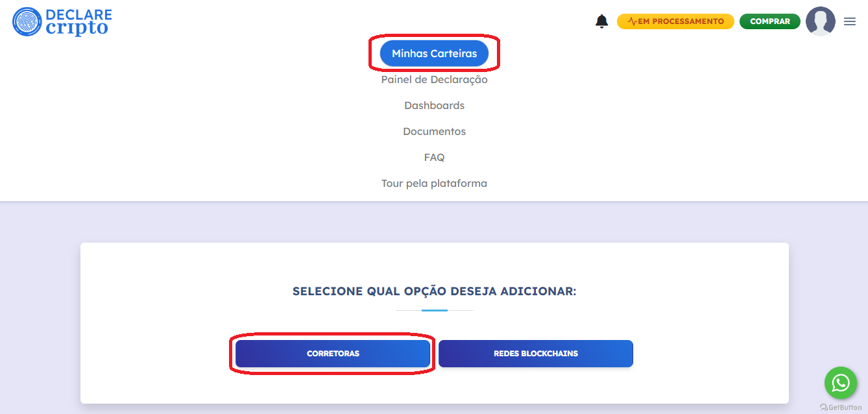Click the SELECIONE QUAL OPÇÃO heading
This screenshot has width=868, height=414.
tap(434, 291)
